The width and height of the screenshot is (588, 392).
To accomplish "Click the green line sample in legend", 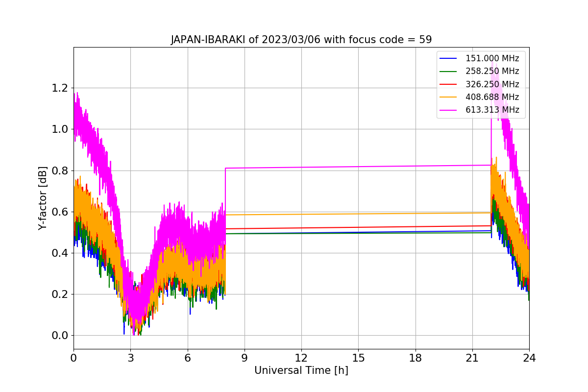I will [x=448, y=72].
